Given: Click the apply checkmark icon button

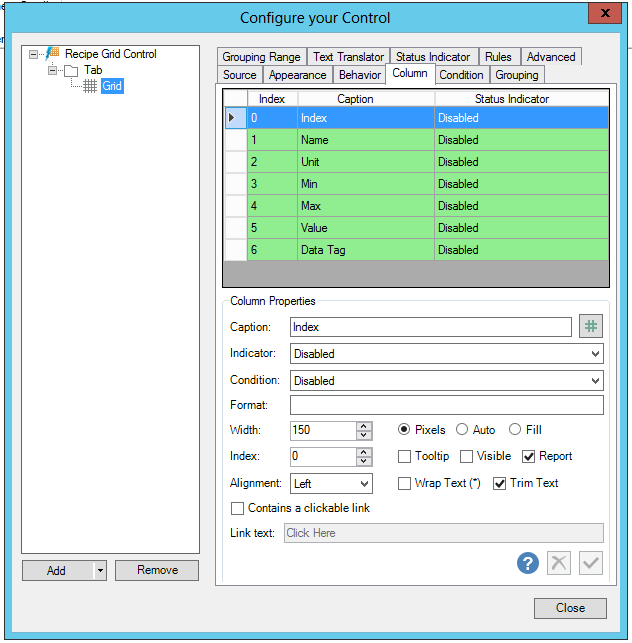Looking at the screenshot, I should 591,563.
